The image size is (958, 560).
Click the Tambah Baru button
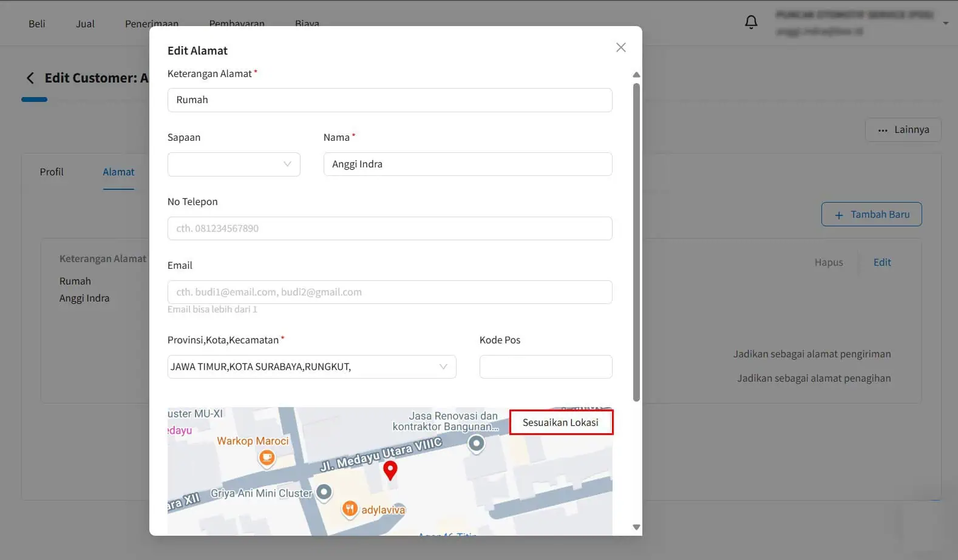pyautogui.click(x=871, y=214)
